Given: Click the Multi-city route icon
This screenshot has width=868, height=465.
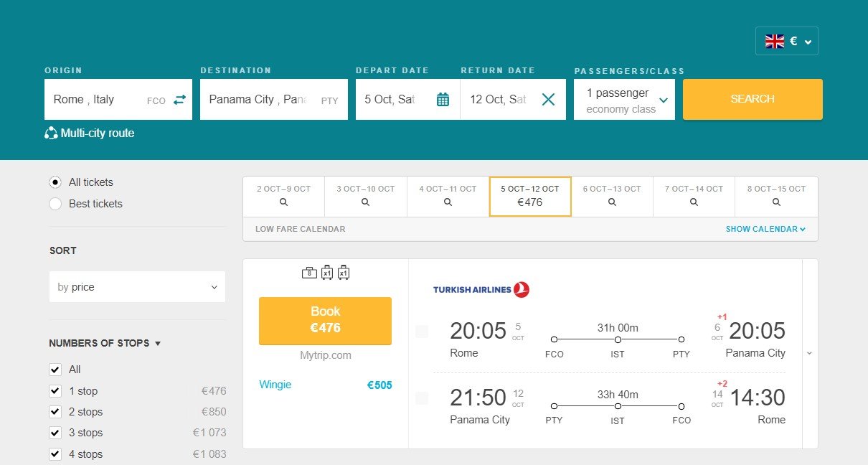Looking at the screenshot, I should pos(51,133).
